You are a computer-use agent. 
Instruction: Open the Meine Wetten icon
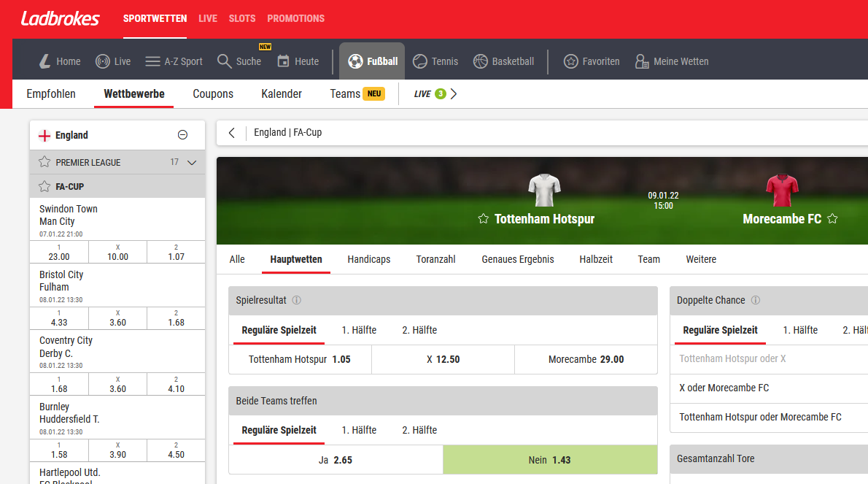tap(642, 61)
